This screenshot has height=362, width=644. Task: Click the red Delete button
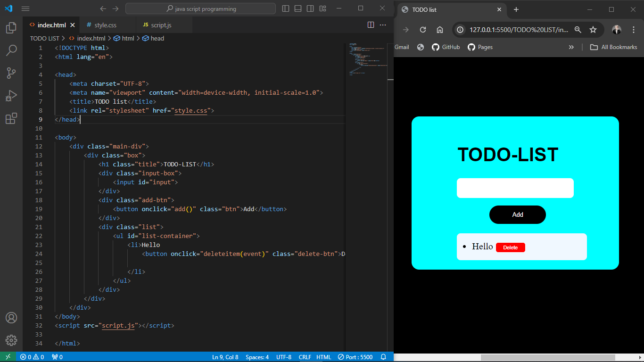pos(511,247)
